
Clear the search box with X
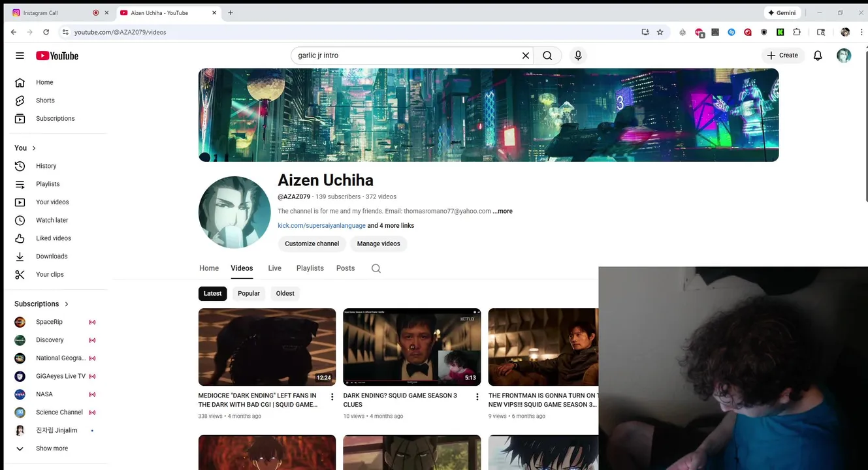525,55
